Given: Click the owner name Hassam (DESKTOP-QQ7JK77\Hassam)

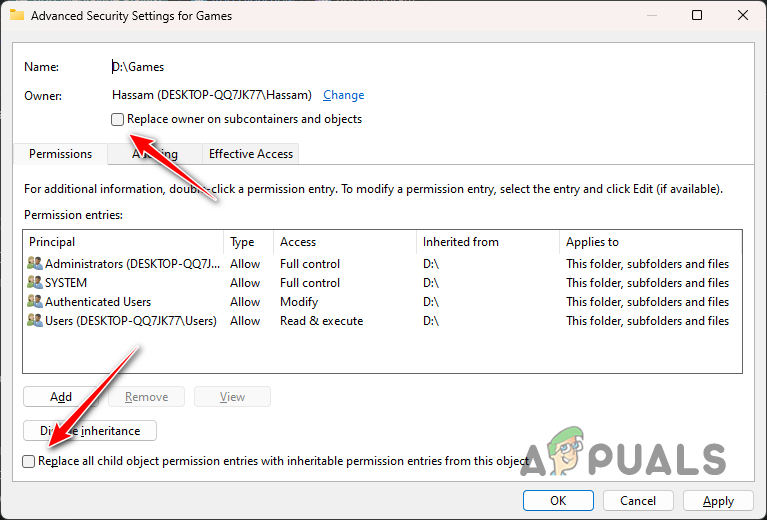Looking at the screenshot, I should (x=212, y=95).
